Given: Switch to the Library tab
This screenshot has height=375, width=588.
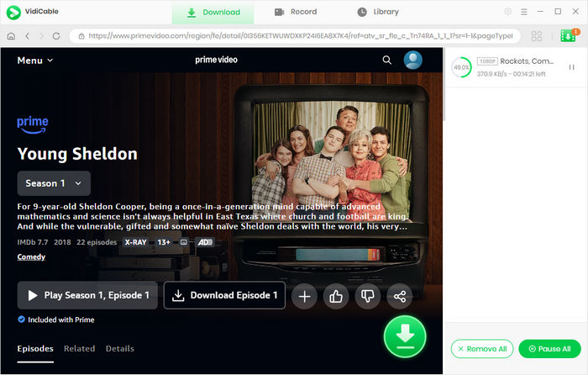Looking at the screenshot, I should [378, 12].
